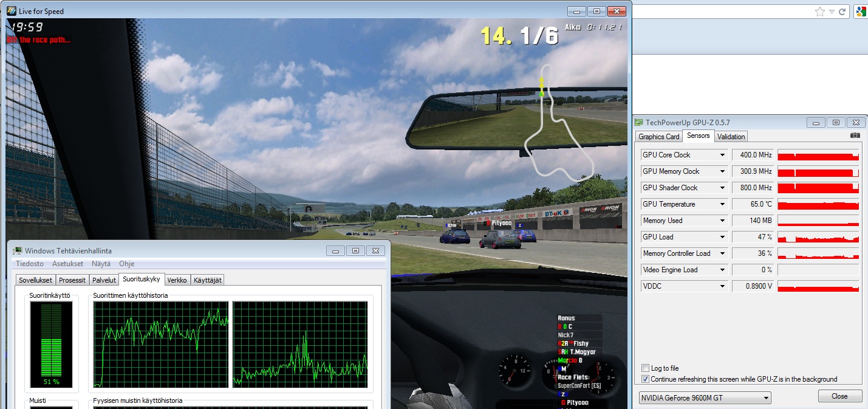Click the Live for Speed window icon
The height and width of the screenshot is (409, 868).
12,11
